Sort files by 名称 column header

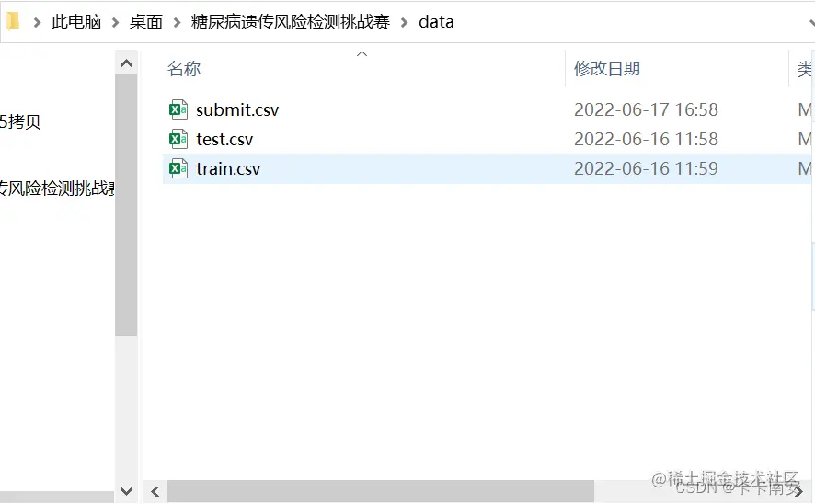[x=184, y=69]
